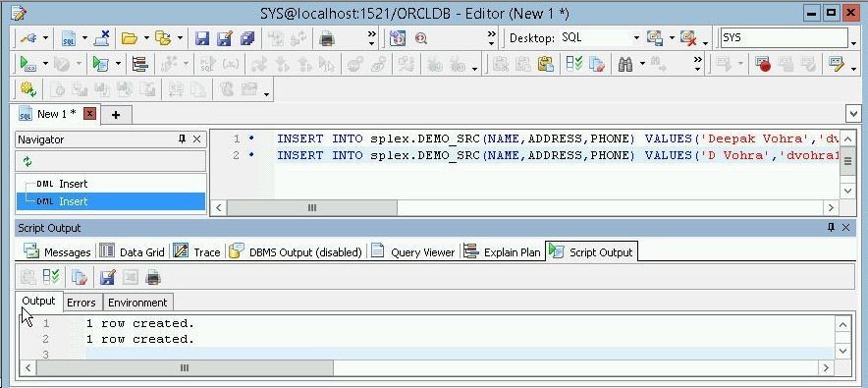Close the New 1 editor tab
This screenshot has width=868, height=388.
89,114
